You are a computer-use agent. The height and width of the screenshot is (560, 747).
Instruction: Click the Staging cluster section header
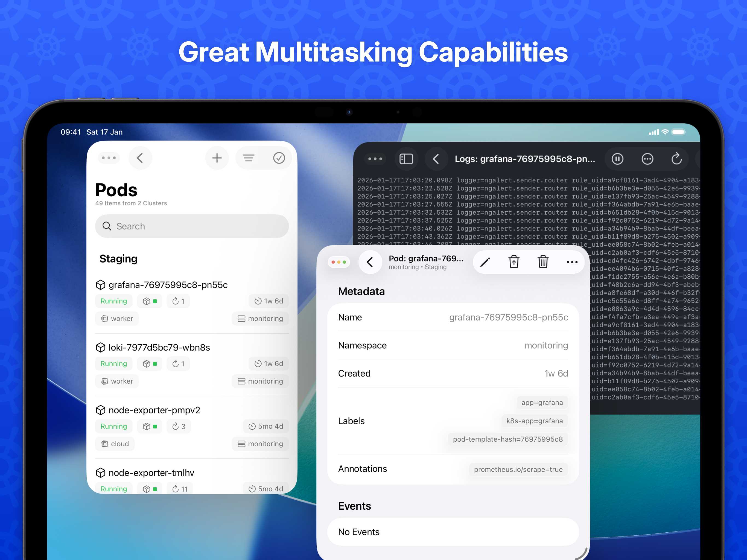click(x=118, y=259)
